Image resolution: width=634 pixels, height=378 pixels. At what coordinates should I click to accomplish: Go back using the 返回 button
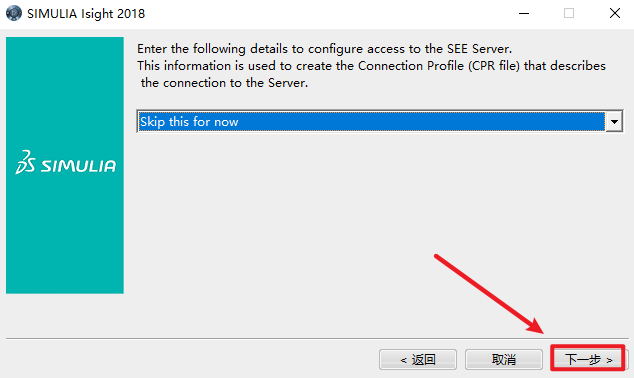418,359
